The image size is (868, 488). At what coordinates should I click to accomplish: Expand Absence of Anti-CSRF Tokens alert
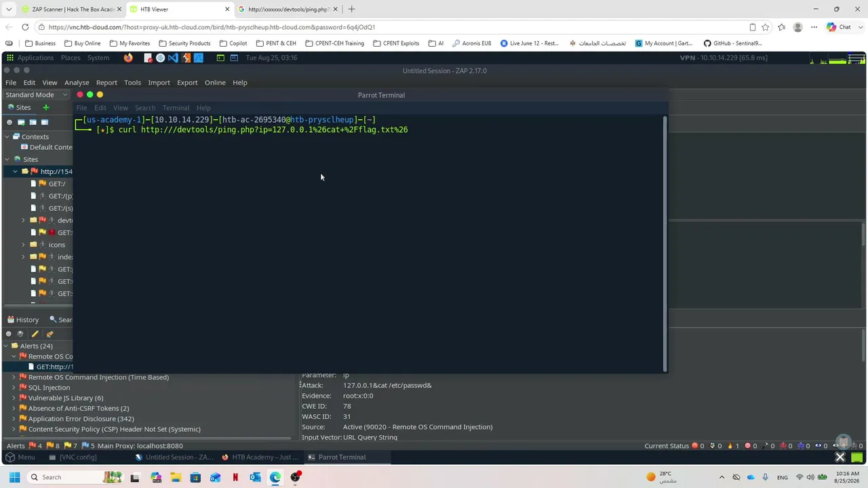pos(14,409)
